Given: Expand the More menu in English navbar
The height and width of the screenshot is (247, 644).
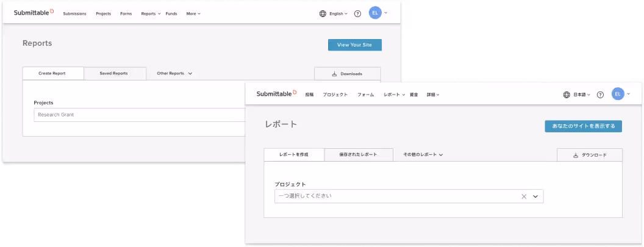Looking at the screenshot, I should (x=193, y=13).
